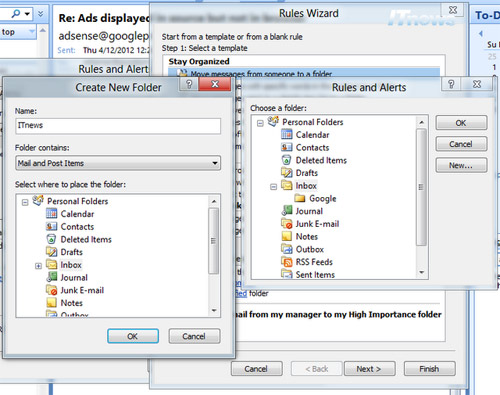Click scroll-down arrow in Create New Folder tree
Viewport: 500px width, 395px height.
click(214, 310)
